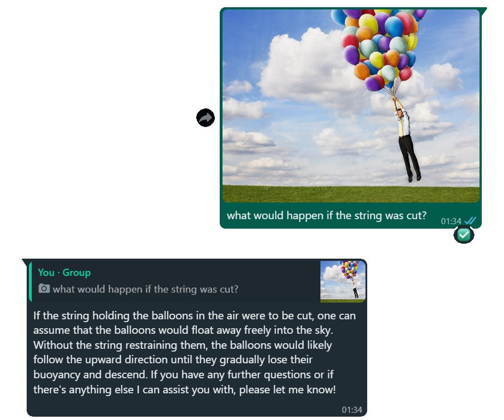
Task: Click the 01:34 timestamp on the photo message
Action: point(451,221)
